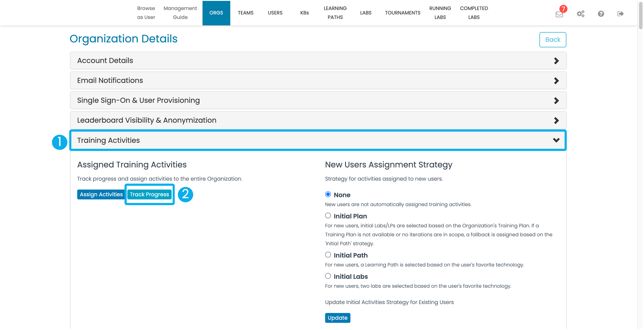Click the Assigned Training Activities heading
Screen dimensions: 644x330
(132, 164)
